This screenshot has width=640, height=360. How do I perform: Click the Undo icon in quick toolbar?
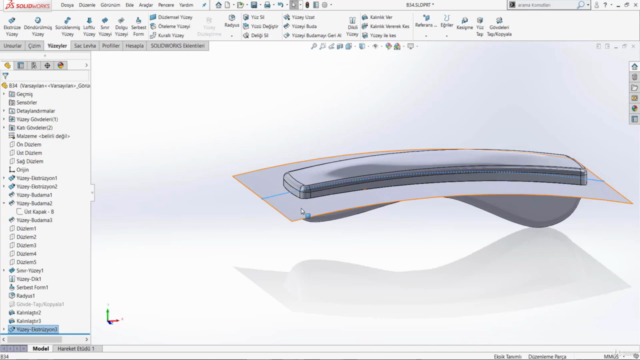pos(280,5)
